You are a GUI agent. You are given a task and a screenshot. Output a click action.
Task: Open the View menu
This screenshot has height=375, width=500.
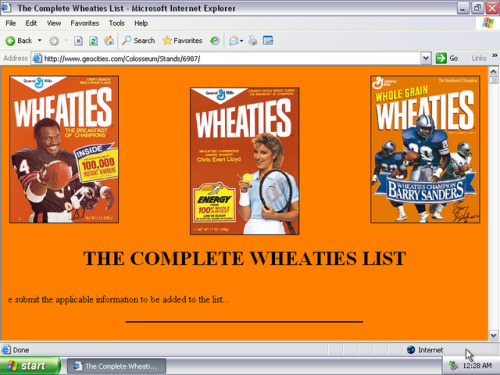point(54,23)
